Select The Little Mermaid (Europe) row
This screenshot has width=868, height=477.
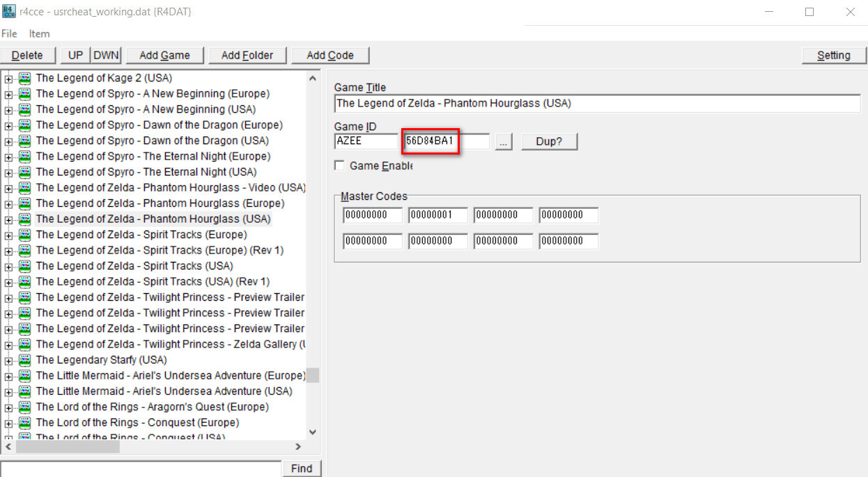(x=170, y=375)
